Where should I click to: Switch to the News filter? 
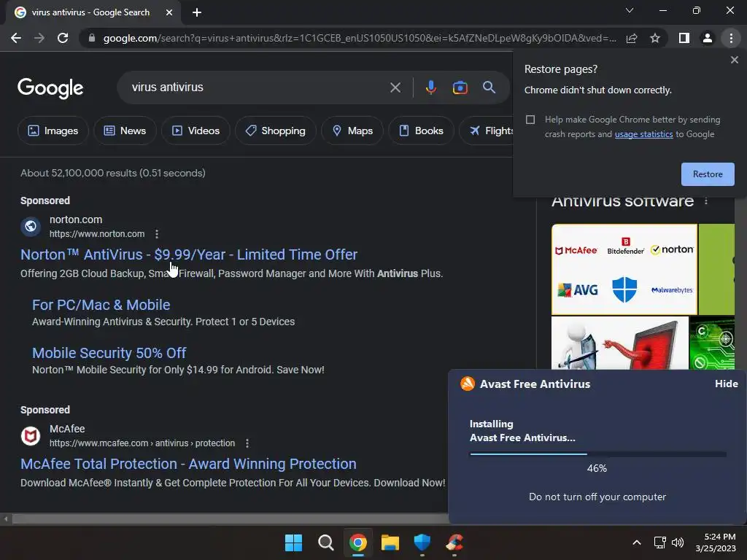(x=125, y=131)
